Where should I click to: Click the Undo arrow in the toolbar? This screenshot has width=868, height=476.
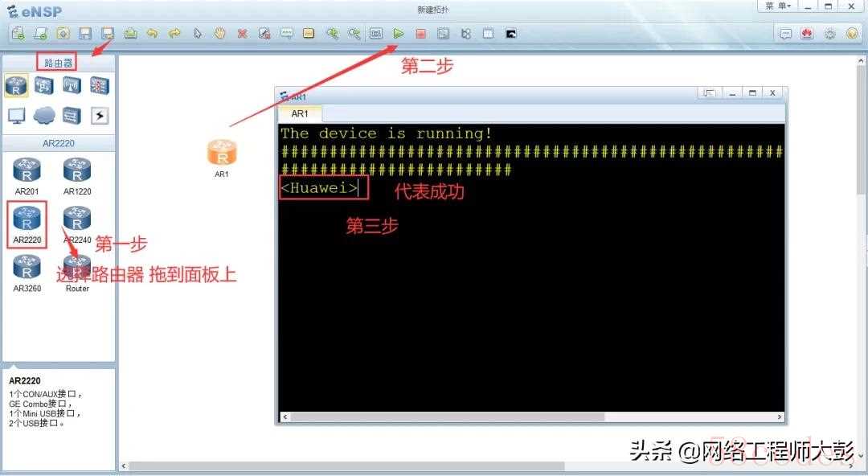(x=152, y=34)
